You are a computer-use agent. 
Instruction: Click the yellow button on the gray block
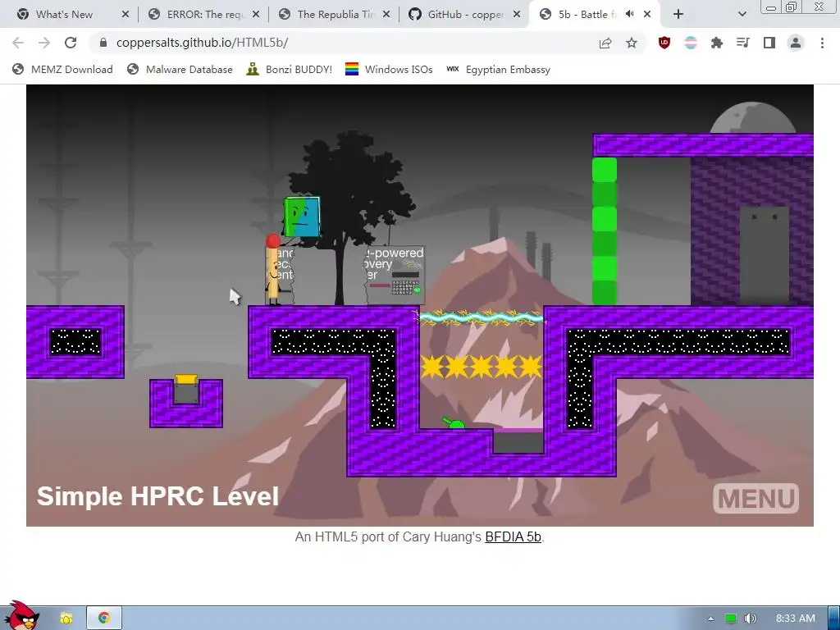[186, 380]
